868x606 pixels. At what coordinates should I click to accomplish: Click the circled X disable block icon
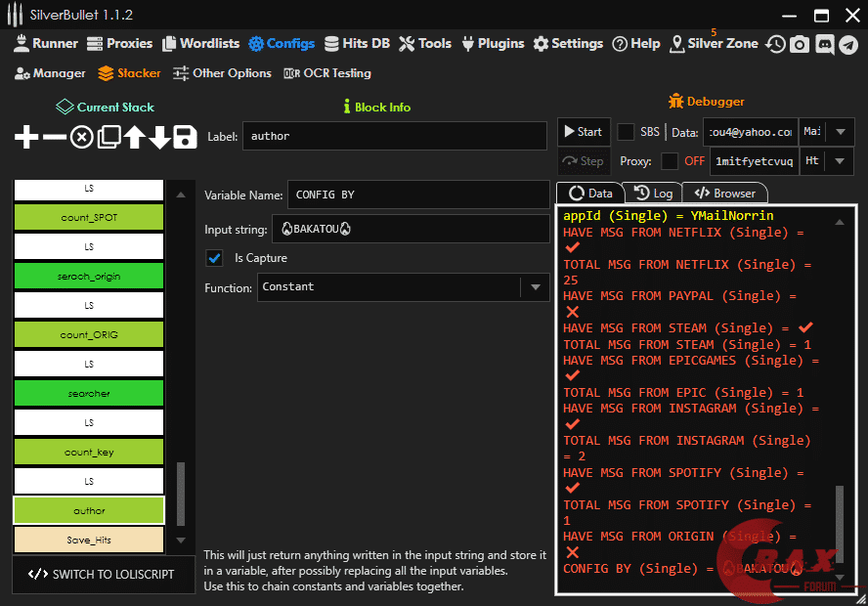(81, 138)
